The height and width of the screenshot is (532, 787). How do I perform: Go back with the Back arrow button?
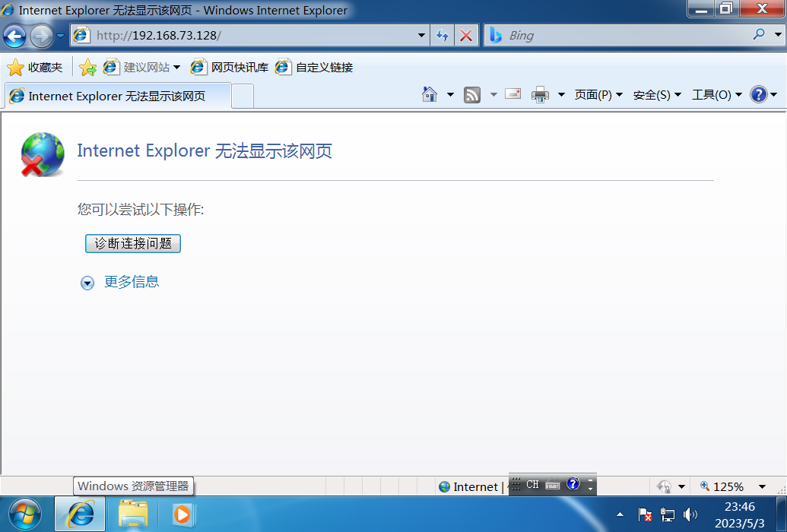(14, 36)
